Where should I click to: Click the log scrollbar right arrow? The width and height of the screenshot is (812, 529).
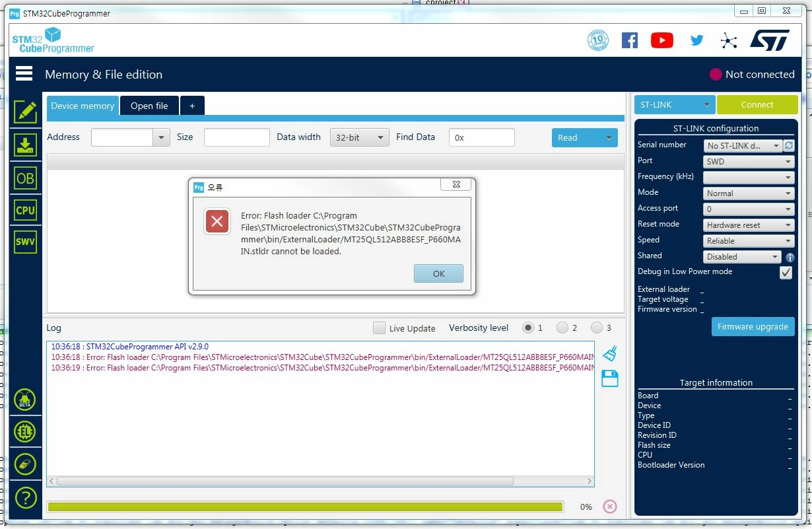590,481
